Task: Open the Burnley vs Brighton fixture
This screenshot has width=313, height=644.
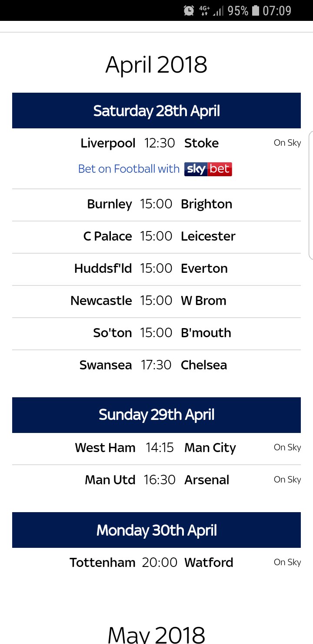Action: point(156,205)
